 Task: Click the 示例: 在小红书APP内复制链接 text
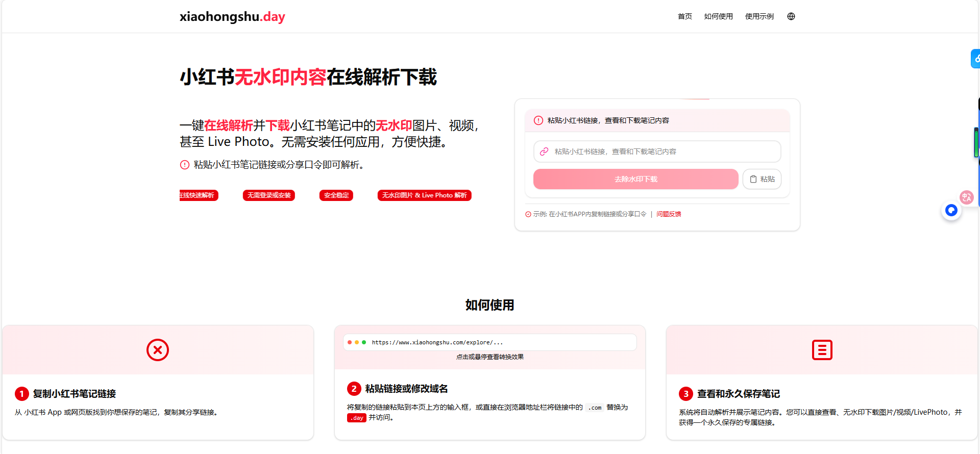coord(590,214)
